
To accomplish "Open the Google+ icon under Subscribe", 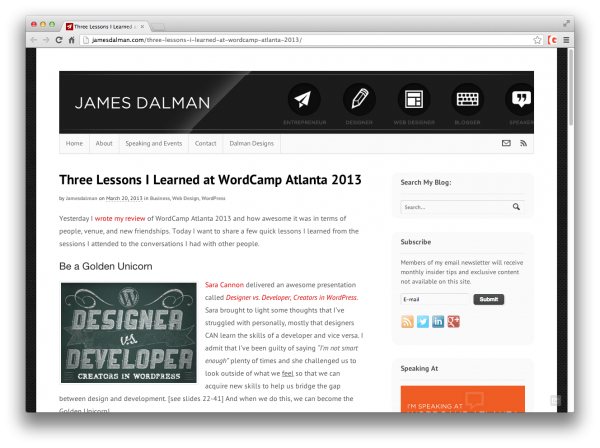I will tap(453, 321).
